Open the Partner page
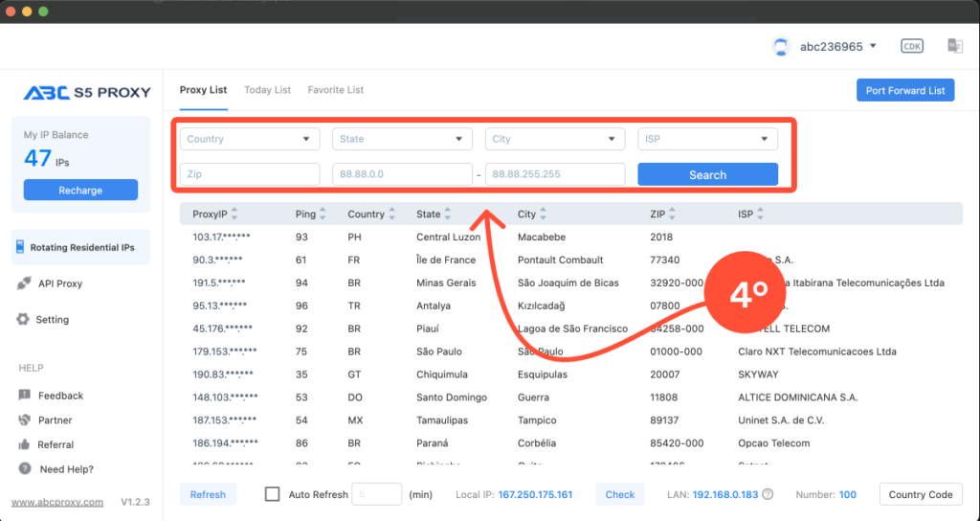 pos(55,420)
